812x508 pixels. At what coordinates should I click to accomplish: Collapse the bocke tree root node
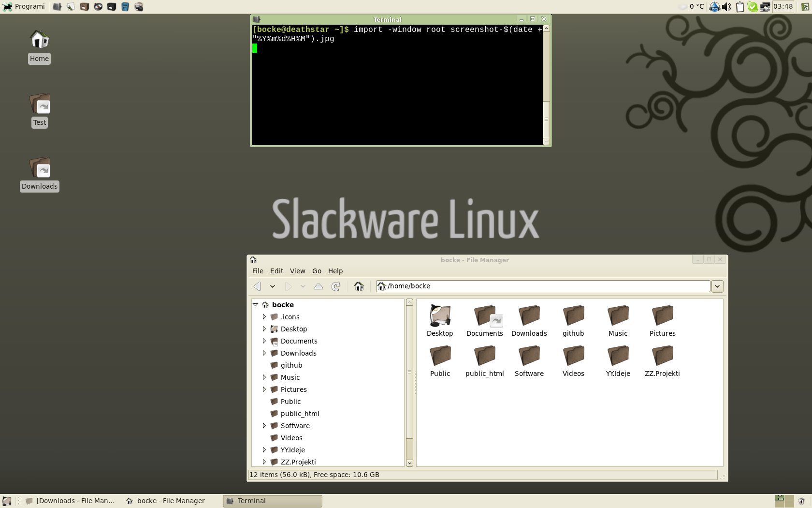point(256,305)
